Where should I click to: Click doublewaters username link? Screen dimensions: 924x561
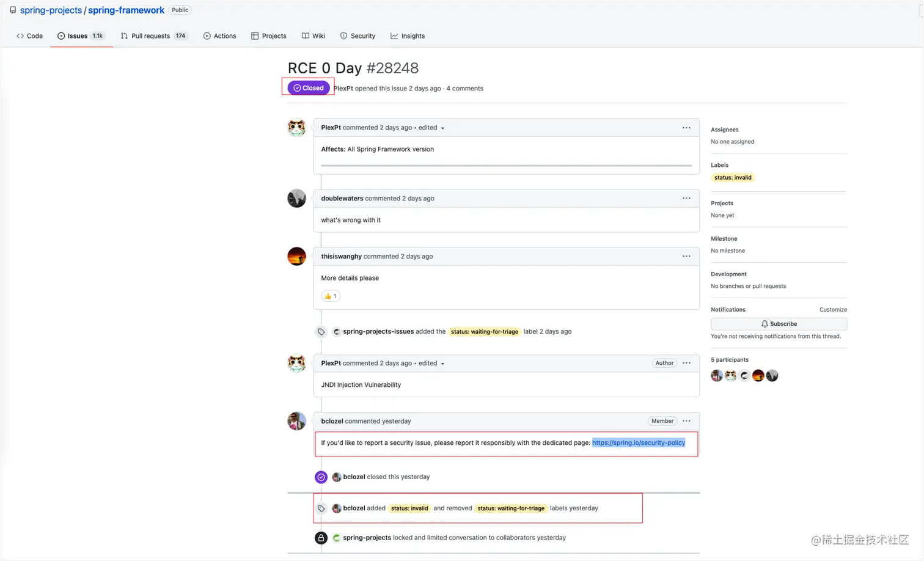click(x=342, y=199)
